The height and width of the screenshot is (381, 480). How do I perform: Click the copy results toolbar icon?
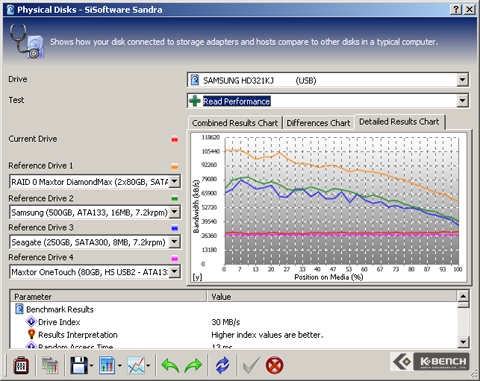point(50,365)
